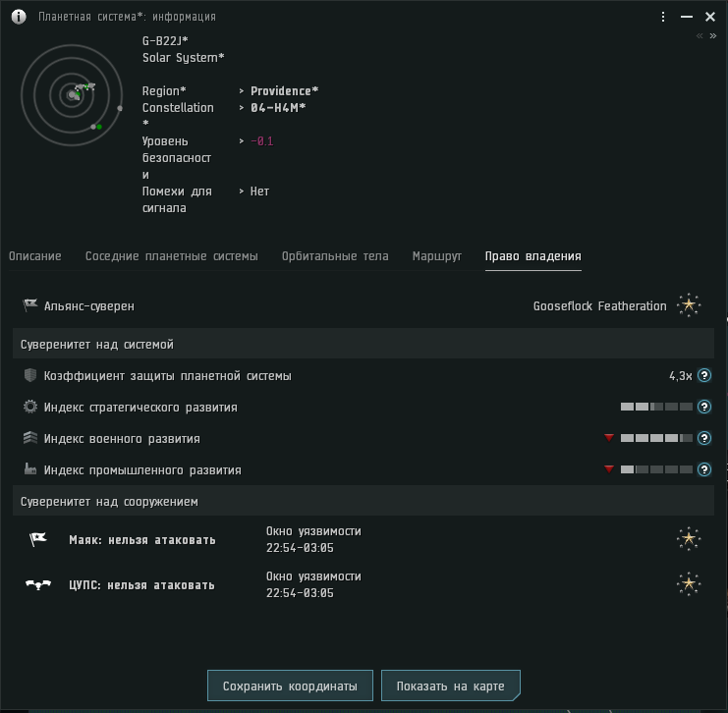Screen dimensions: 728x713
Task: Click the Маяк flag structure icon
Action: coord(38,539)
